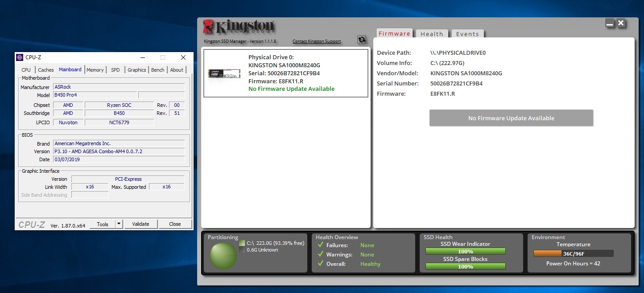Click the SSD Wear Indicator progress bar
644x293 pixels.
[465, 252]
